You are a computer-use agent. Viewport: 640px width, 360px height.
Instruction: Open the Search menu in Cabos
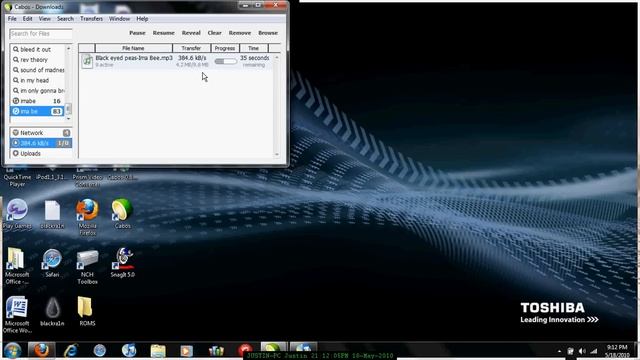[65, 19]
